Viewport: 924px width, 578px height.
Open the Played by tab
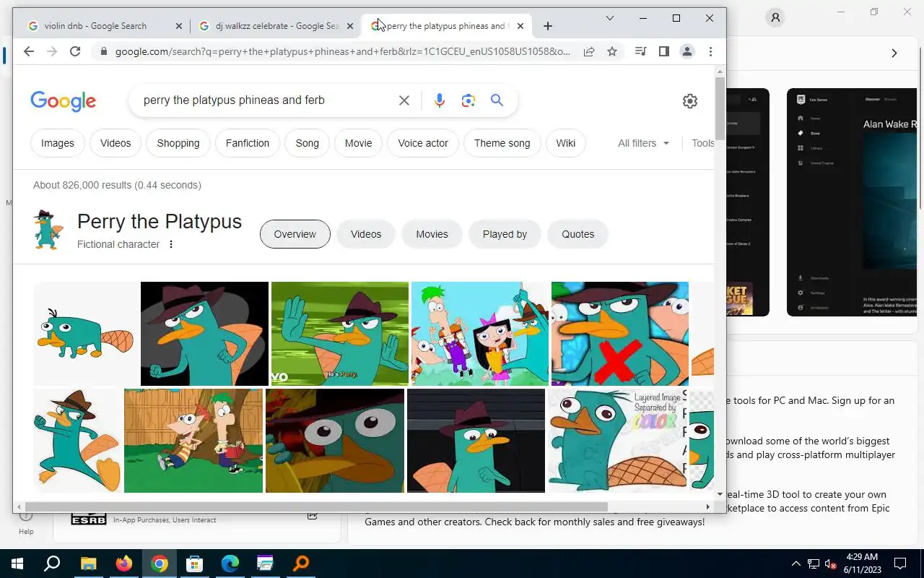point(505,234)
